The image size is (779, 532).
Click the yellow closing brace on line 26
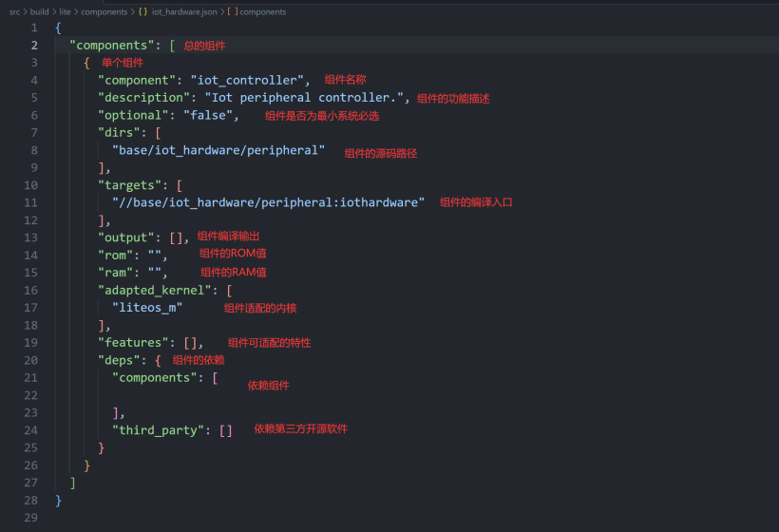tap(87, 465)
